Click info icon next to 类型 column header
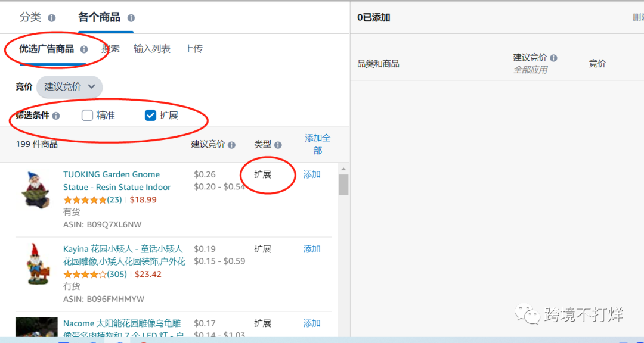This screenshot has height=343, width=644. pos(278,145)
